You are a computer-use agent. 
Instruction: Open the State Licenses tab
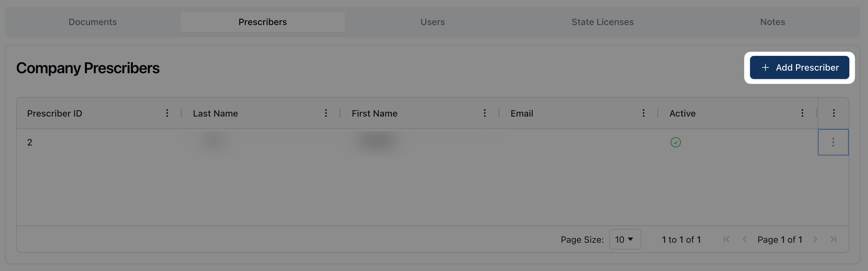coord(602,22)
